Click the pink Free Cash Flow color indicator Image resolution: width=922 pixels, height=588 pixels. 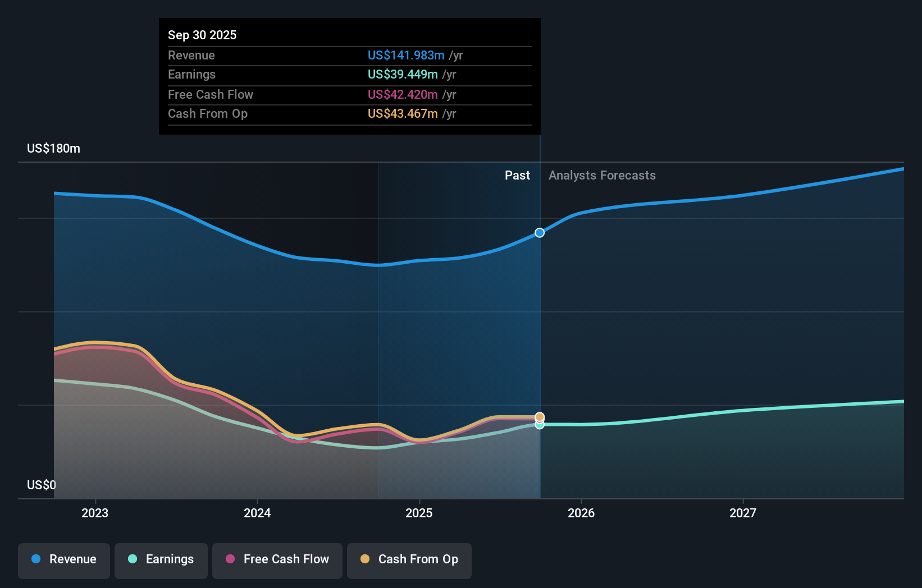tap(229, 560)
